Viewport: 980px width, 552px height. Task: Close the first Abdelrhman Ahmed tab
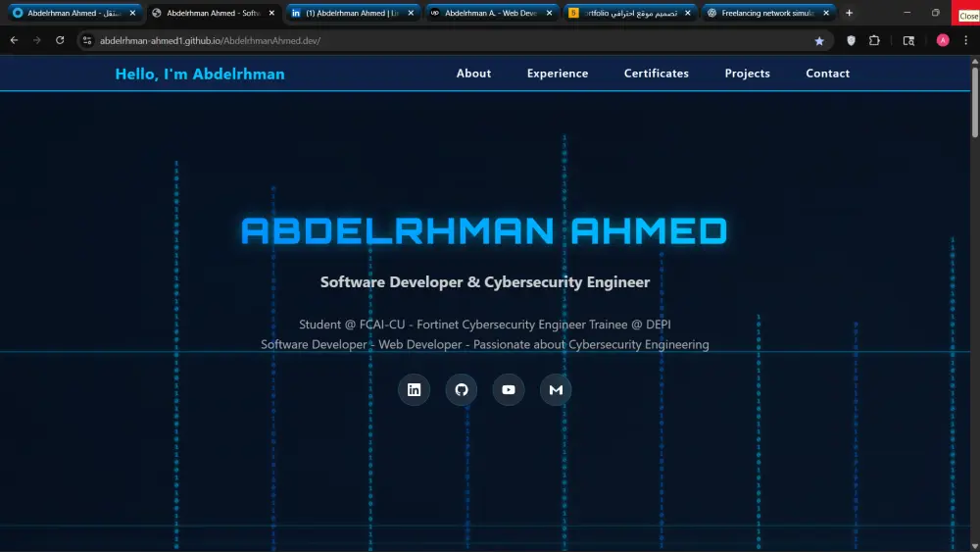coord(132,13)
